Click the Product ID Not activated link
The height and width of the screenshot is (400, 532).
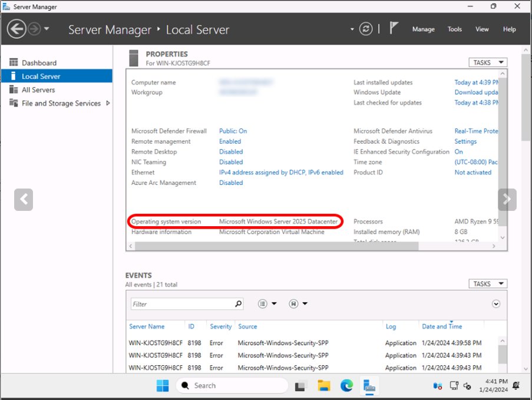coord(472,173)
